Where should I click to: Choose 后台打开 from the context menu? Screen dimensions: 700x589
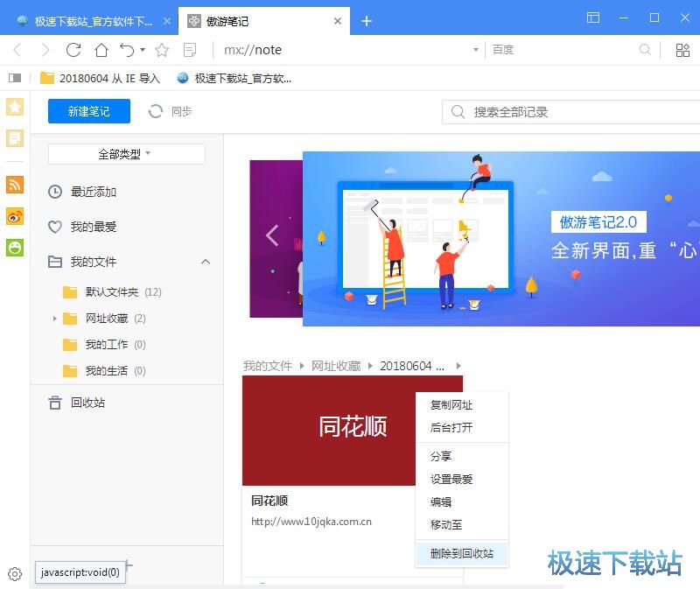462,428
